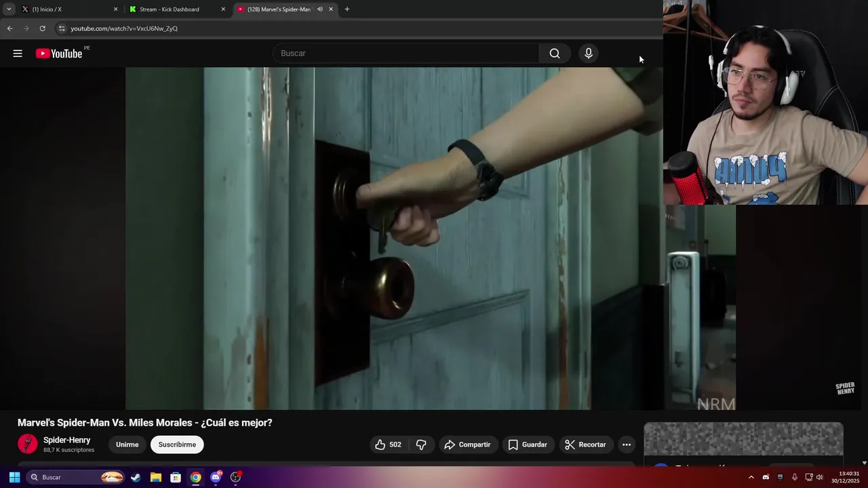Open the Windows Start menu
868x488 pixels.
pos(14,477)
